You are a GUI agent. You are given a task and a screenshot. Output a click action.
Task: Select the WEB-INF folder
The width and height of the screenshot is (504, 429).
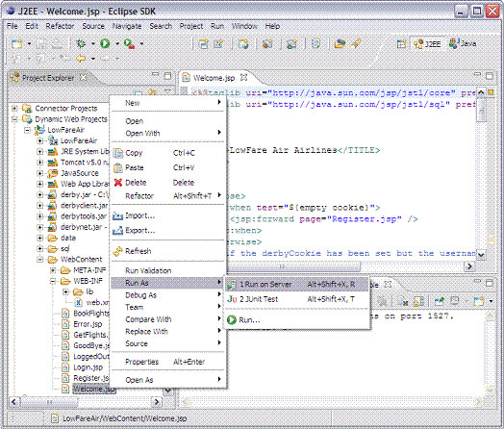(88, 281)
